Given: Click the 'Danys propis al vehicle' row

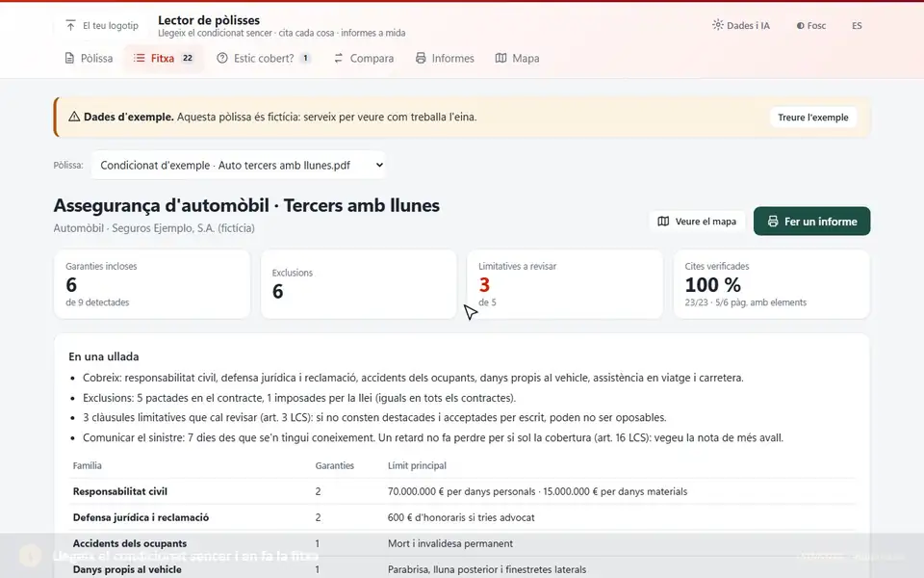Looking at the screenshot, I should [x=462, y=568].
